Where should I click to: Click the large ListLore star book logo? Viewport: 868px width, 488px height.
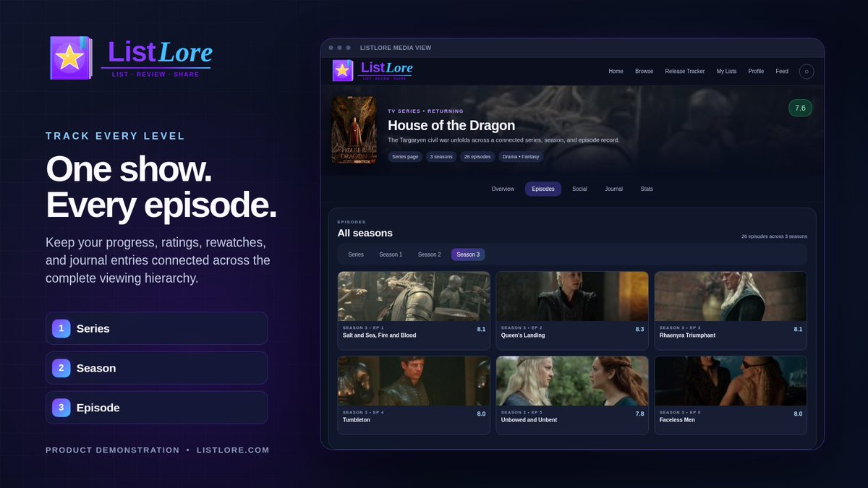(71, 58)
